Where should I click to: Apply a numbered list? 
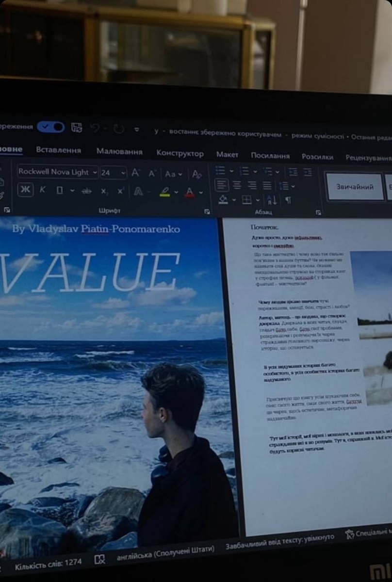coord(244,171)
